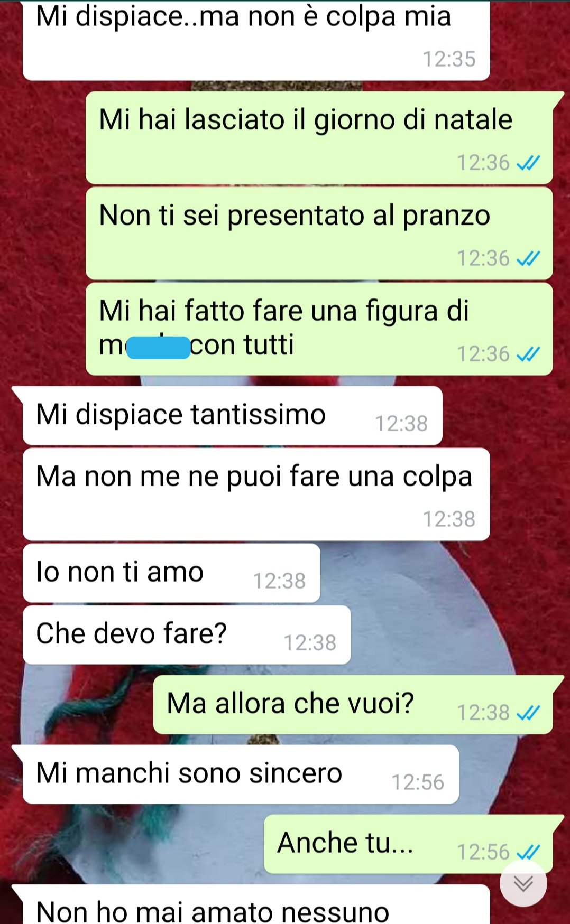This screenshot has height=924, width=570.
Task: Tap the 'Anche tu...' sent message
Action: [x=408, y=844]
